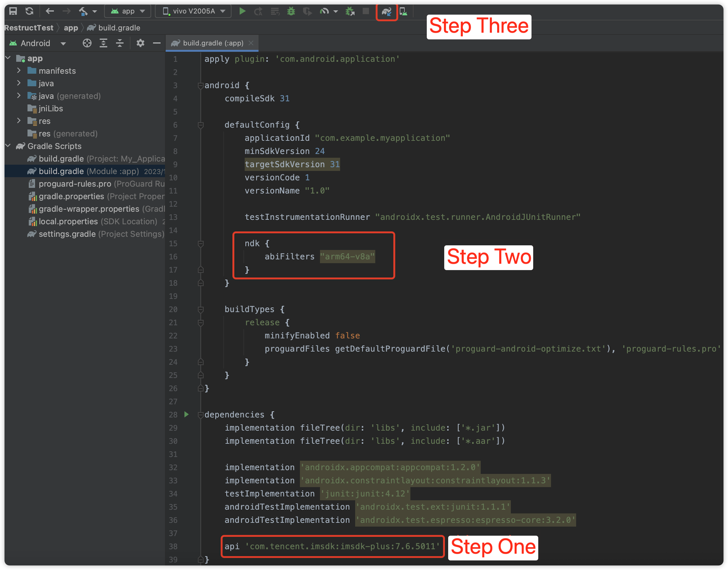Open the project panel gear options

pos(140,43)
